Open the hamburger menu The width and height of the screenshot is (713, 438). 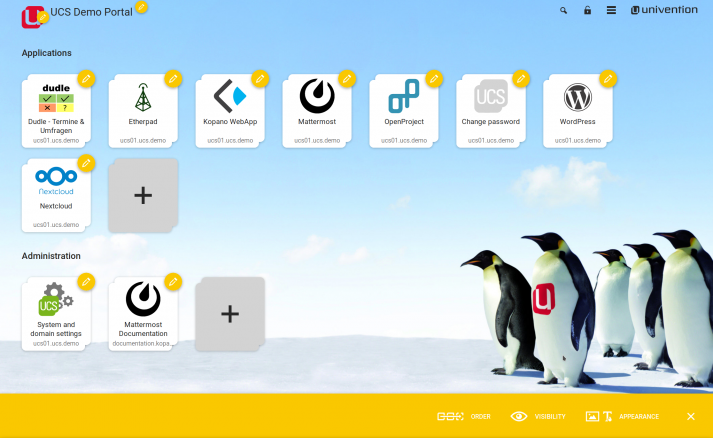tap(611, 10)
